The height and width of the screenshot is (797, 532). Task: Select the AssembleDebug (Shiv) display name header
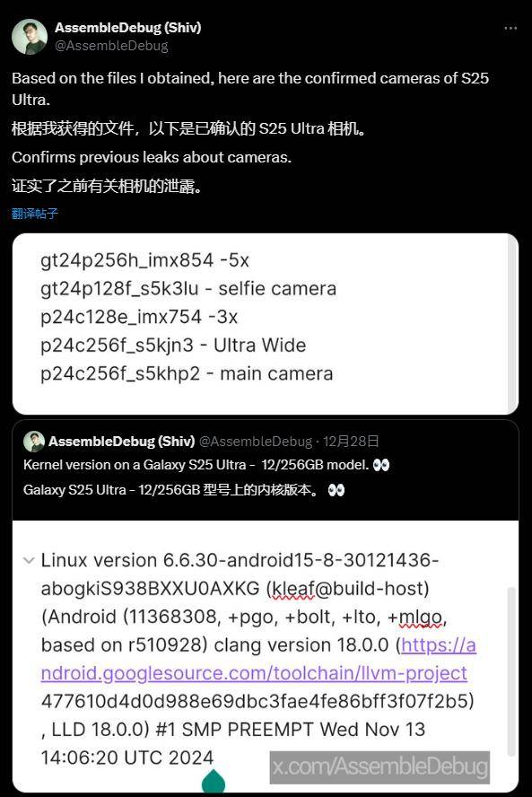point(127,28)
